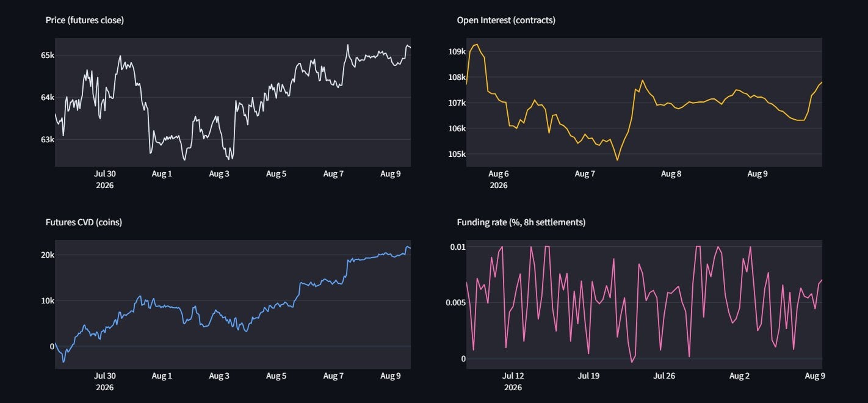
Task: Click the 108k label on Open Interest axis
Action: (x=457, y=77)
